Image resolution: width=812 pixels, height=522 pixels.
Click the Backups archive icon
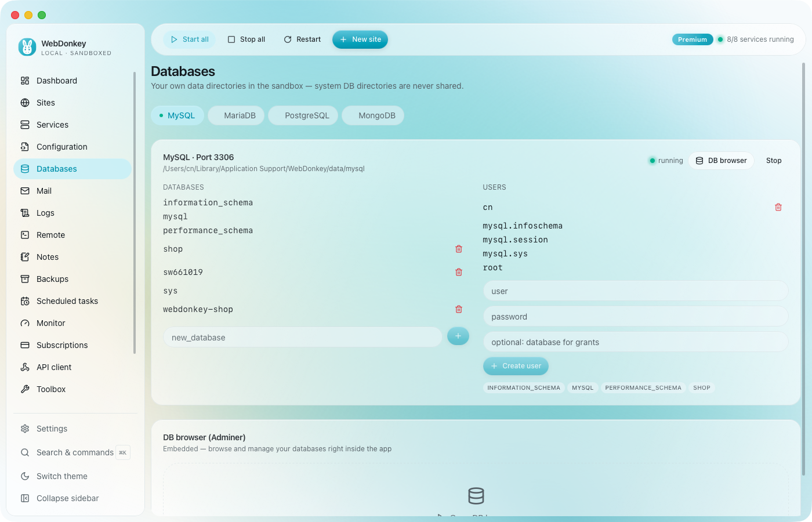pyautogui.click(x=25, y=279)
